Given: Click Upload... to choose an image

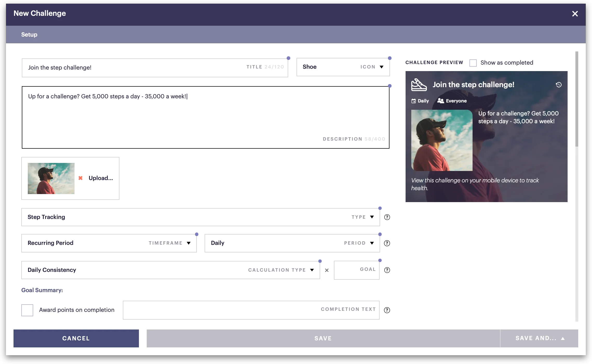Looking at the screenshot, I should (x=101, y=178).
